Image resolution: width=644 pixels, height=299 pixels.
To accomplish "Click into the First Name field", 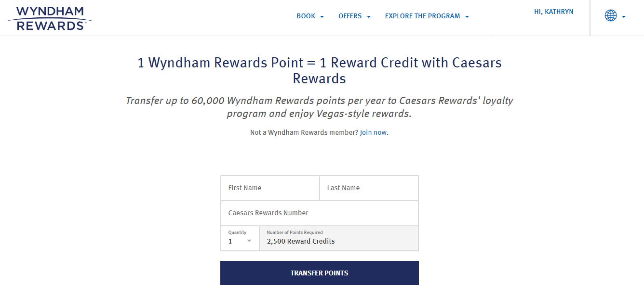I will point(270,188).
